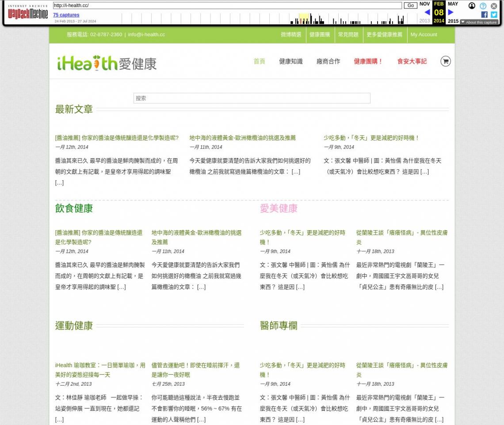This screenshot has height=425, width=504.
Task: Select the MAY month in Wayback bar
Action: point(453,4)
